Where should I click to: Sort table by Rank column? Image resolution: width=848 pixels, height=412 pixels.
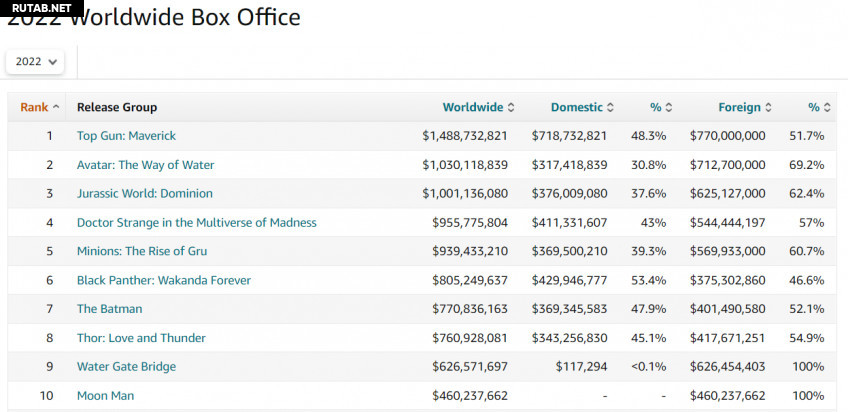(x=40, y=107)
